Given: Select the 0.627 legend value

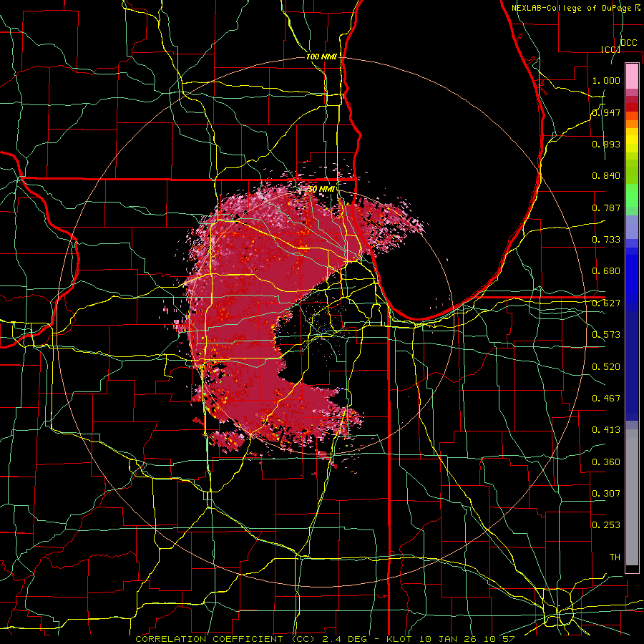Looking at the screenshot, I should (606, 303).
